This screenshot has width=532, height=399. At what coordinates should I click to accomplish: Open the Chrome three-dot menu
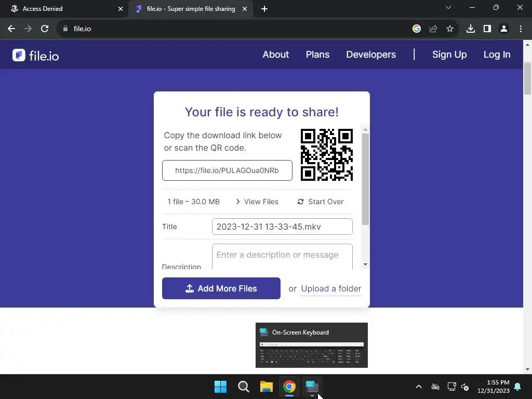(x=521, y=29)
